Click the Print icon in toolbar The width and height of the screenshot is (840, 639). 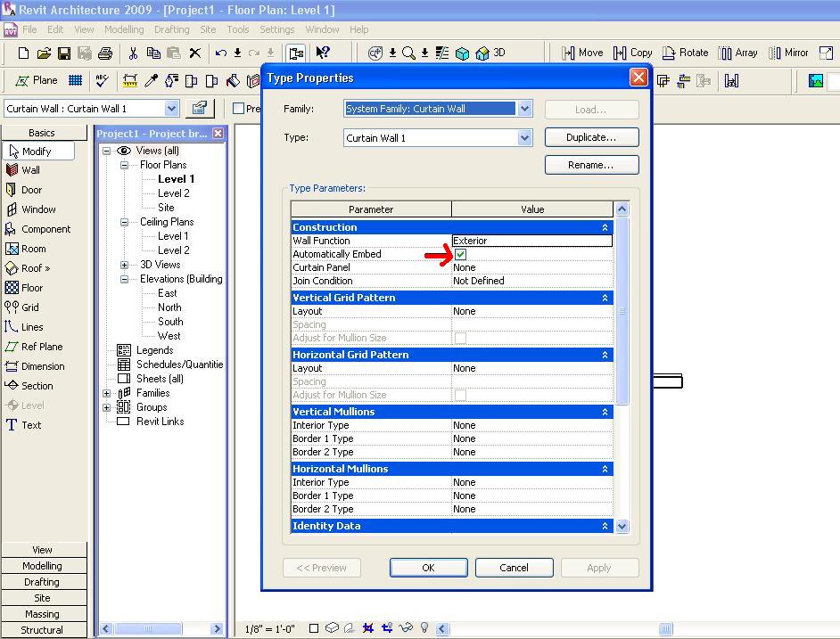(x=105, y=53)
